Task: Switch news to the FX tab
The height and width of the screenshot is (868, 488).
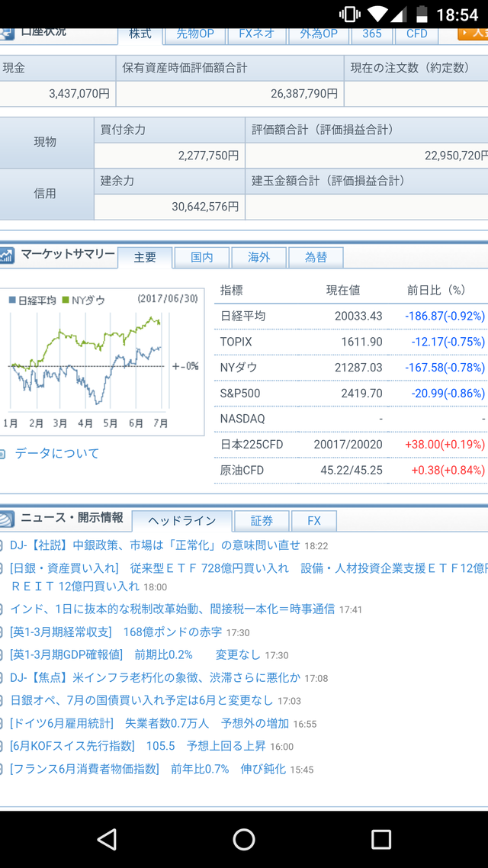Action: (313, 521)
